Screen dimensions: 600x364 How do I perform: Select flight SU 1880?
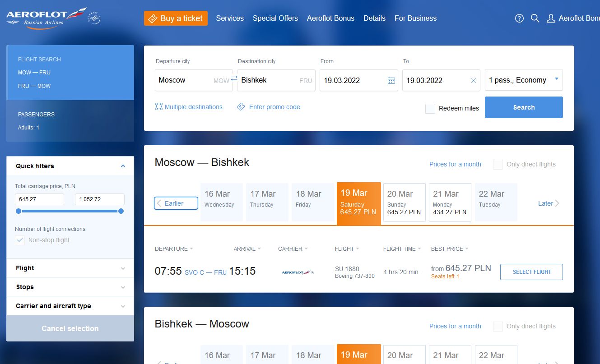[x=531, y=272]
